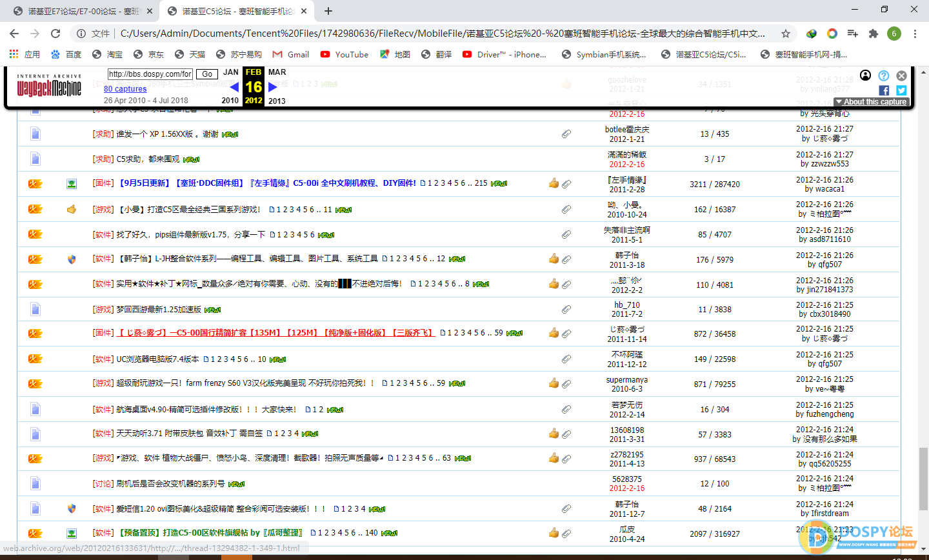Open the Chrome three-dot menu
This screenshot has height=560, width=929.
point(915,34)
